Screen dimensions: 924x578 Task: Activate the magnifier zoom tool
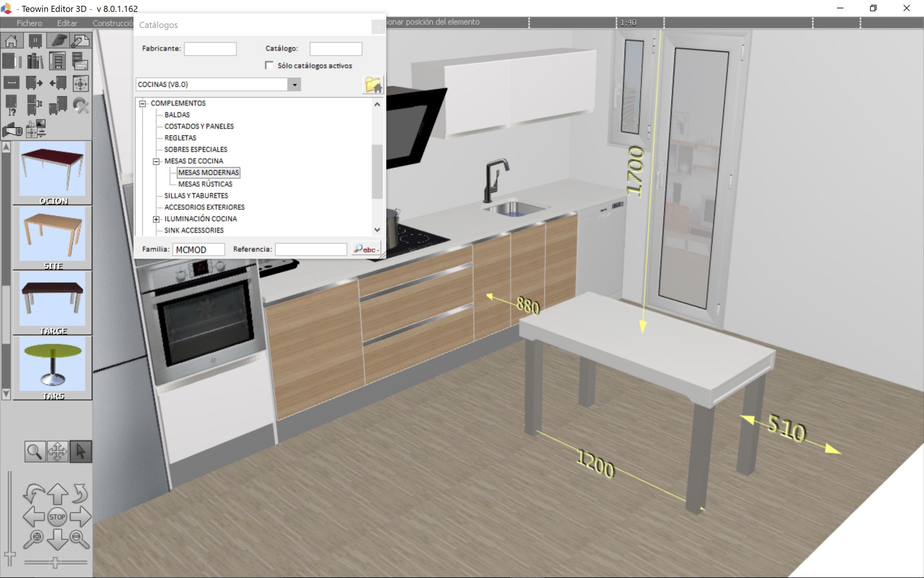[35, 452]
